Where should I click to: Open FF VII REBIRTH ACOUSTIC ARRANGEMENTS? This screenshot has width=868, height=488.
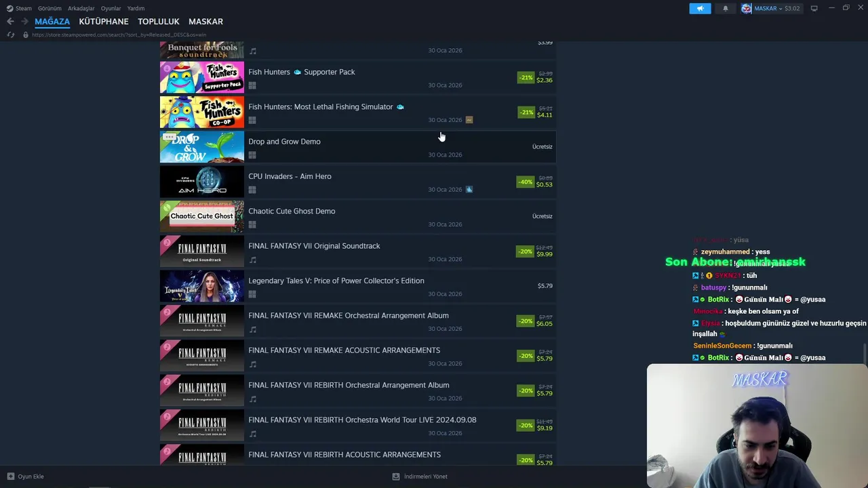click(x=344, y=455)
